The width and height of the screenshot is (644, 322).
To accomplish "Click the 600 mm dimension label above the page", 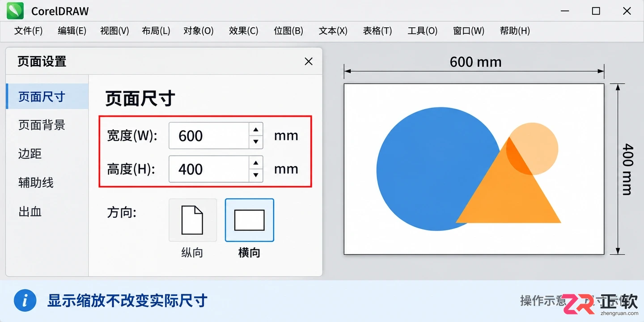I will point(475,62).
